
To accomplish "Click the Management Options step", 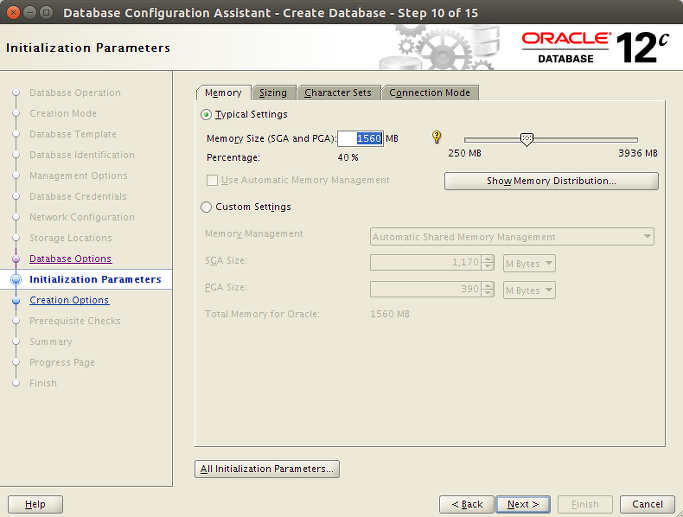I will tap(78, 176).
